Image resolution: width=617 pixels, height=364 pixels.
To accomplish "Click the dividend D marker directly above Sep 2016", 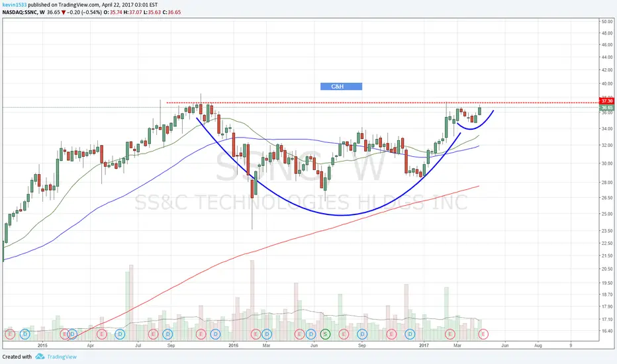I will click(x=362, y=334).
